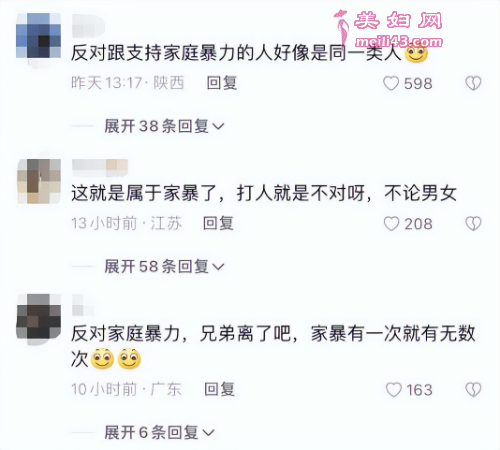Tap broken heart on the Jiangsu comment
This screenshot has width=500, height=450.
pyautogui.click(x=473, y=224)
